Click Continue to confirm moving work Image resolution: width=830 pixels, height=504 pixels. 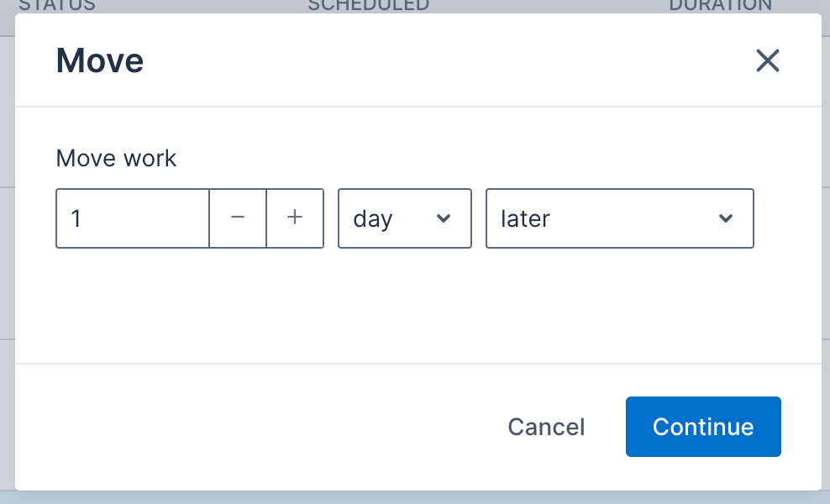(x=703, y=427)
